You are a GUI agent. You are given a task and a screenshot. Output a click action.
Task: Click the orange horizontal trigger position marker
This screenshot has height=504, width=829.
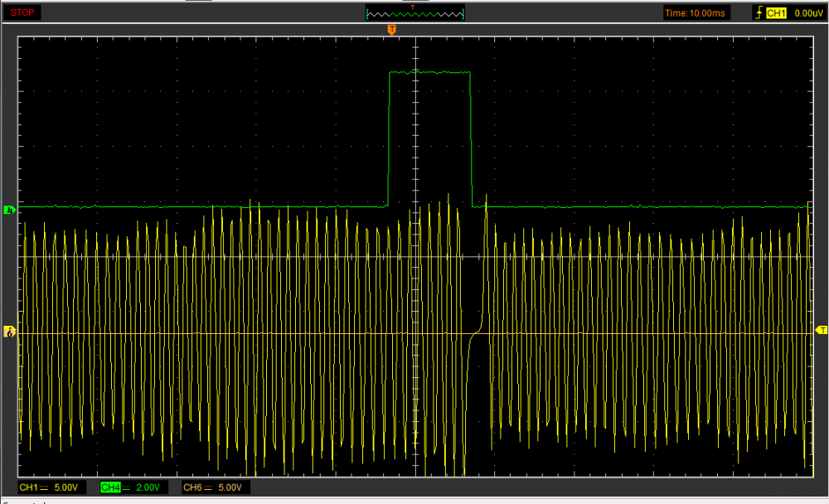(392, 30)
